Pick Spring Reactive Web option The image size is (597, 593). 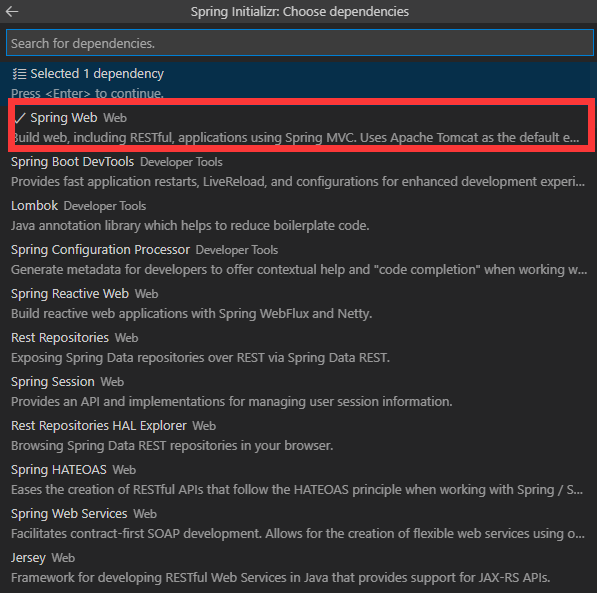[298, 304]
